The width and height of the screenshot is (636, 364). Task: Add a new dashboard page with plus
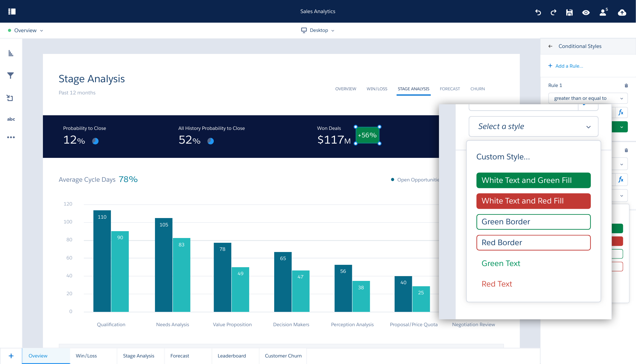pos(11,356)
